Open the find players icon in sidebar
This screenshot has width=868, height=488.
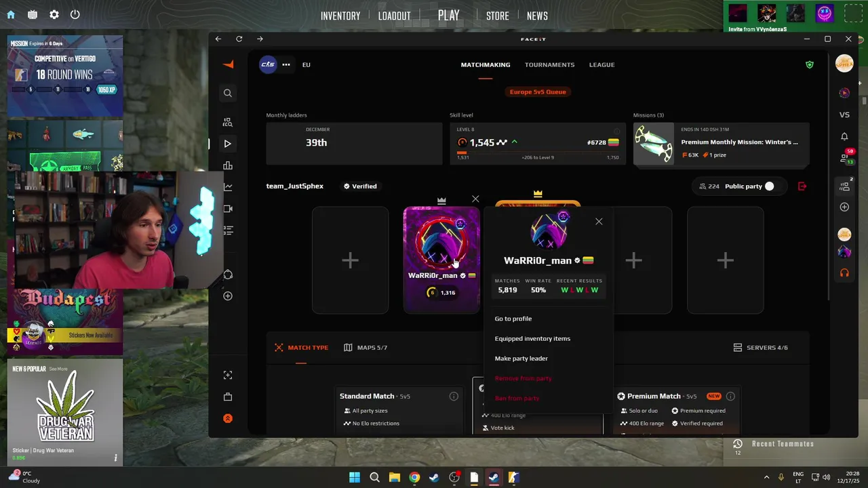pos(228,123)
